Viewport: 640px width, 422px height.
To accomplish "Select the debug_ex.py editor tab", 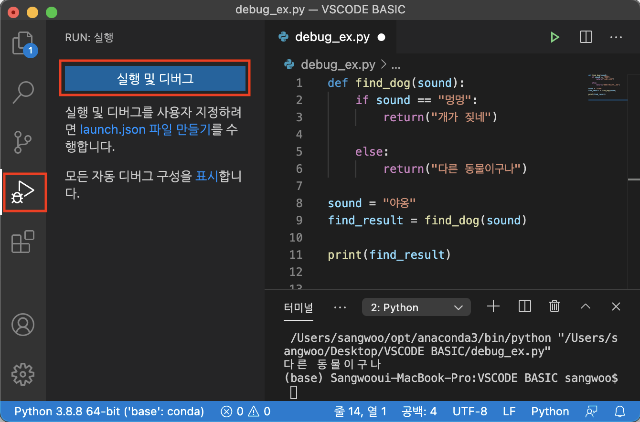I will 332,37.
